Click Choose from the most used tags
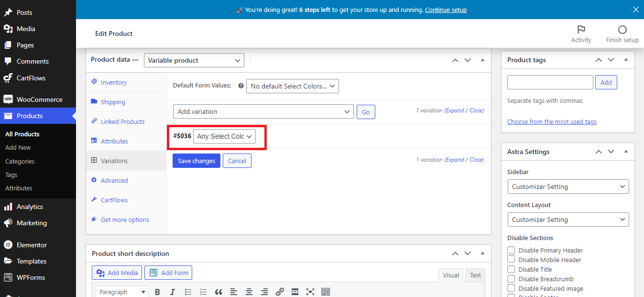This screenshot has height=297, width=644. pos(552,121)
